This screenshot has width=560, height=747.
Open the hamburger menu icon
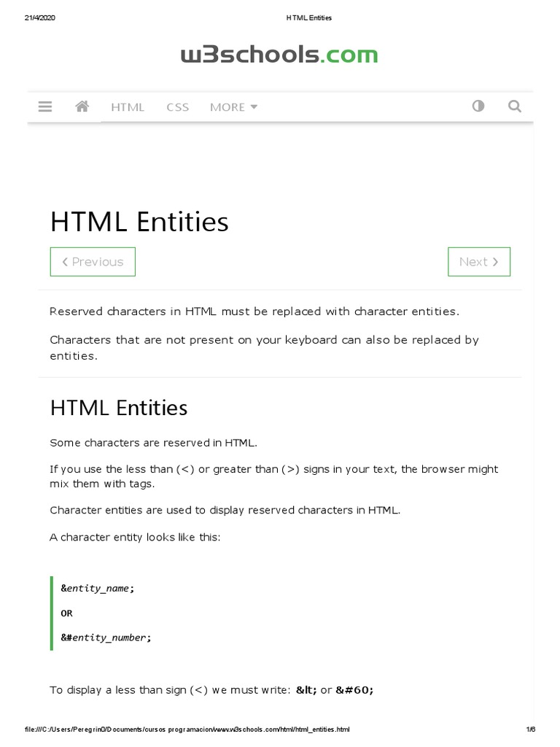tap(45, 107)
